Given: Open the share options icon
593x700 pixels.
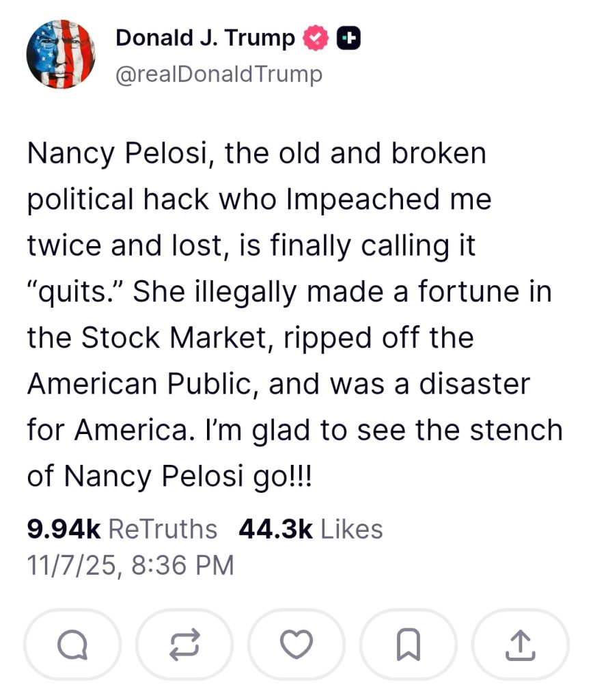Looking at the screenshot, I should pyautogui.click(x=520, y=643).
